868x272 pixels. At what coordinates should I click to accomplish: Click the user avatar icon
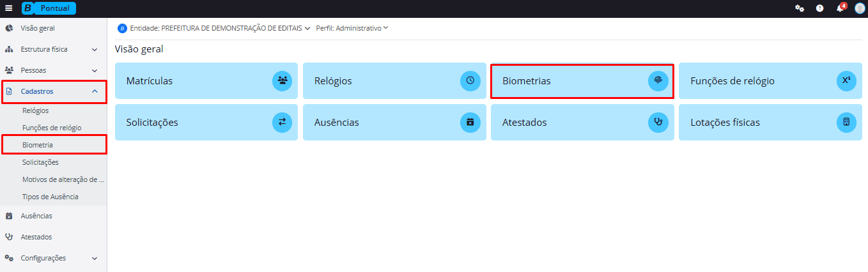pos(860,8)
